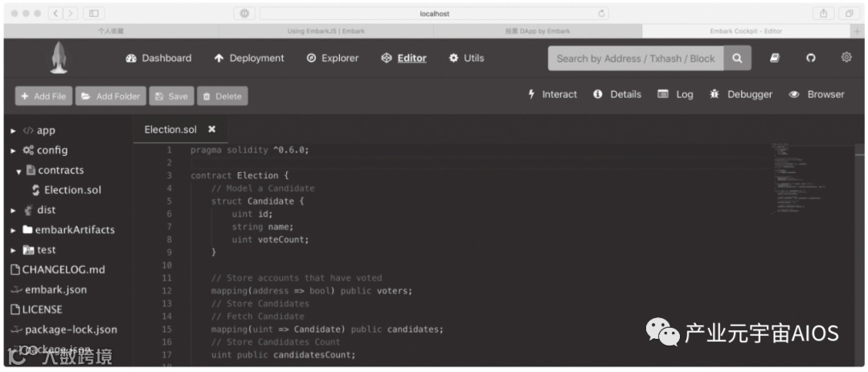Click the Safari forward button
The width and height of the screenshot is (868, 372).
click(70, 14)
